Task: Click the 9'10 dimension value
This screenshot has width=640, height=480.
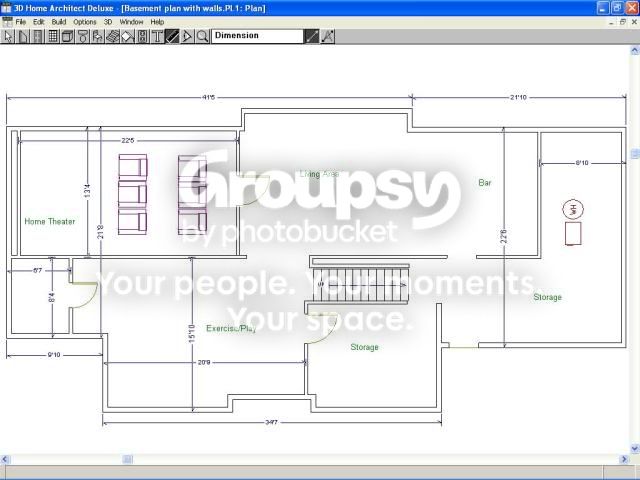Action: (53, 355)
